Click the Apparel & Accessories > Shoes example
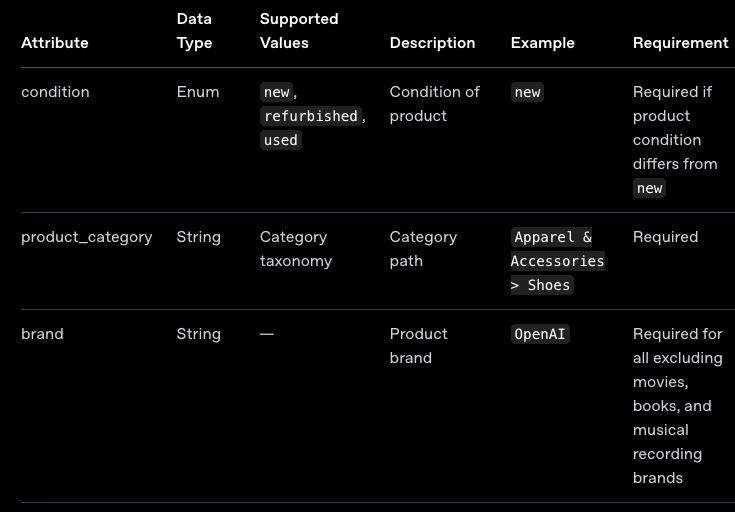Viewport: 735px width, 512px height. pos(557,261)
